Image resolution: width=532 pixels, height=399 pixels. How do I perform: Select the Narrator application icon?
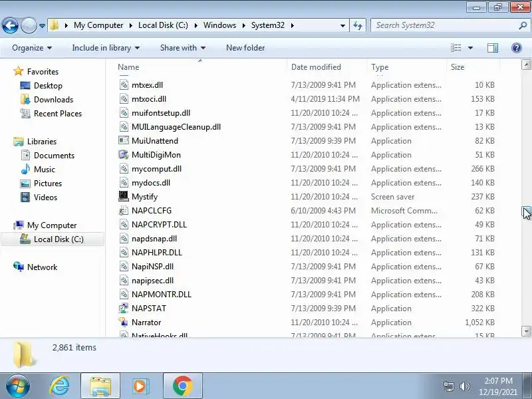(x=124, y=322)
